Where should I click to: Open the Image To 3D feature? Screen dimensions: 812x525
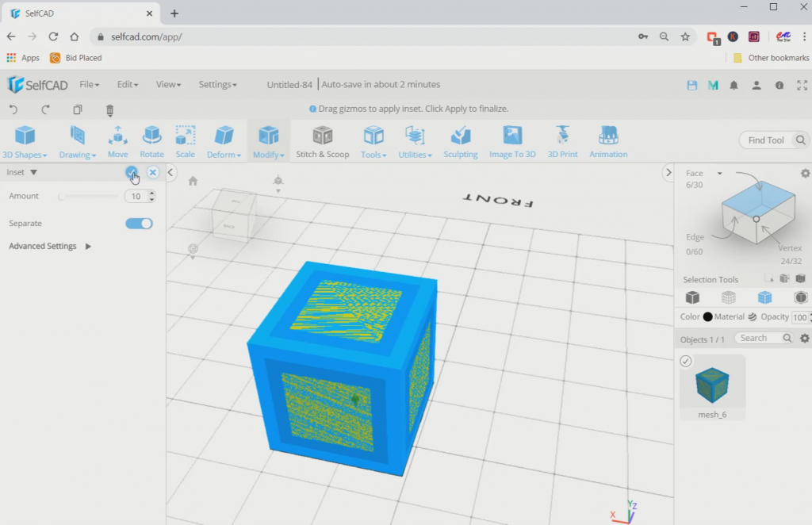512,140
